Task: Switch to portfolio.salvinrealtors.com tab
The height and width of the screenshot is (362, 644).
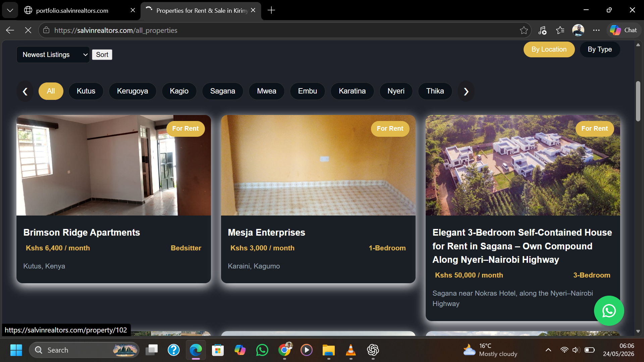Action: [72, 10]
